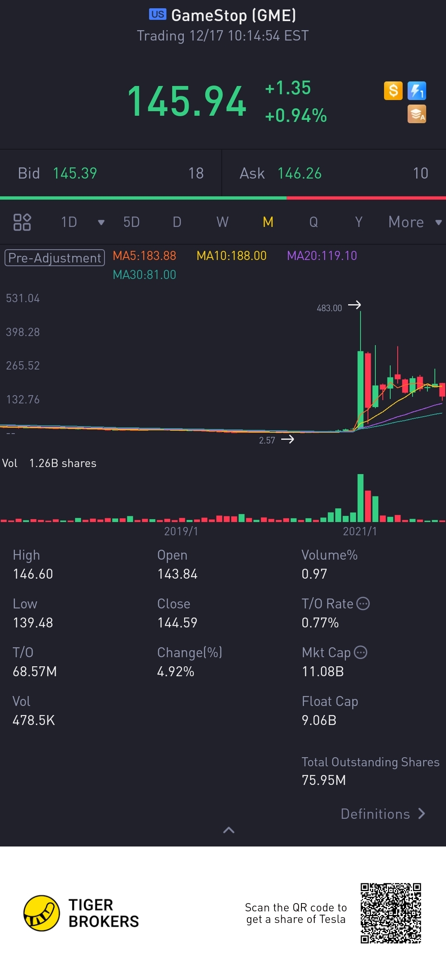Tap the High value 146.60

pyautogui.click(x=33, y=574)
